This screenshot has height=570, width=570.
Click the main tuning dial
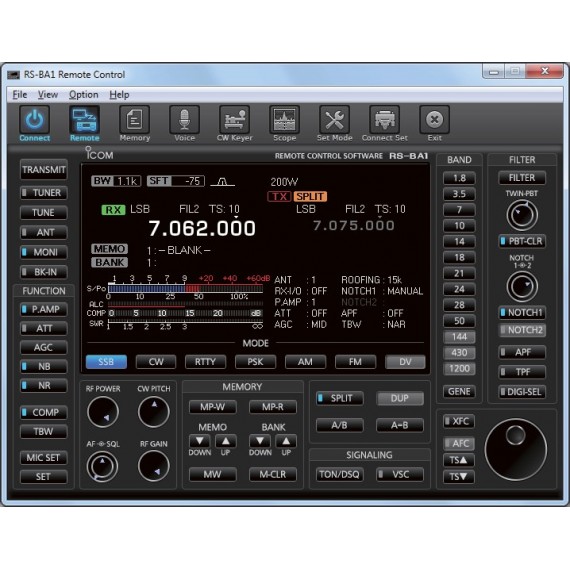[x=515, y=449]
